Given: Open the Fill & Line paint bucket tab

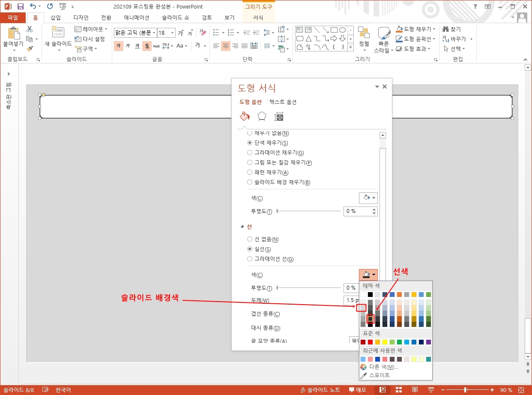Looking at the screenshot, I should point(245,116).
